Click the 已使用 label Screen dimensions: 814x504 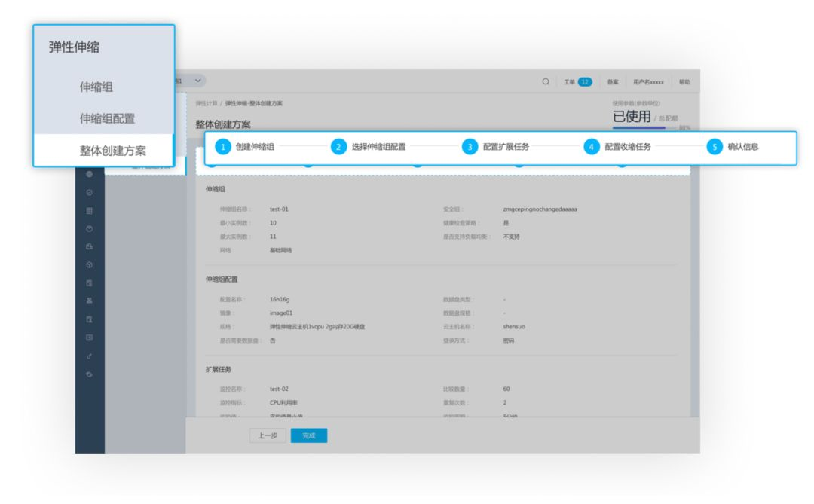632,117
